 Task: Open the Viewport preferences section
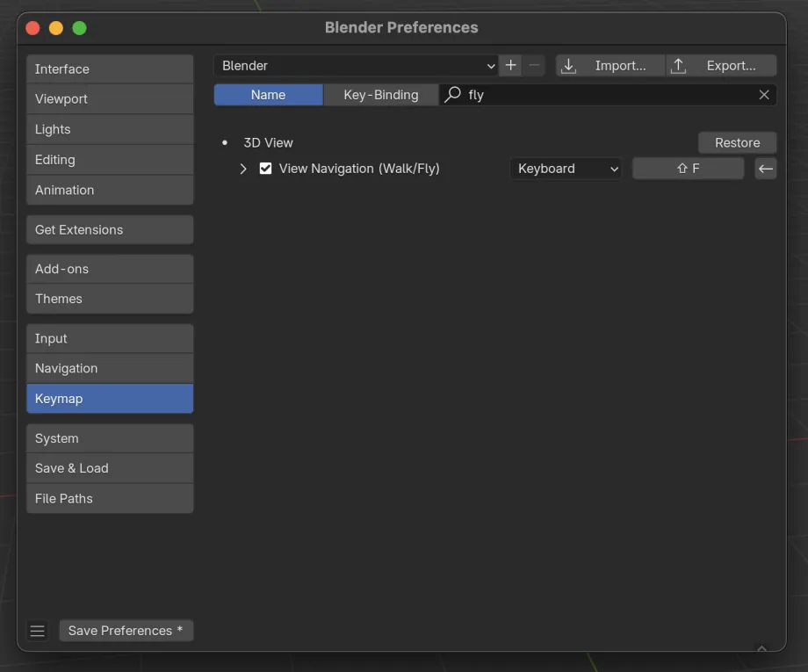click(x=110, y=99)
